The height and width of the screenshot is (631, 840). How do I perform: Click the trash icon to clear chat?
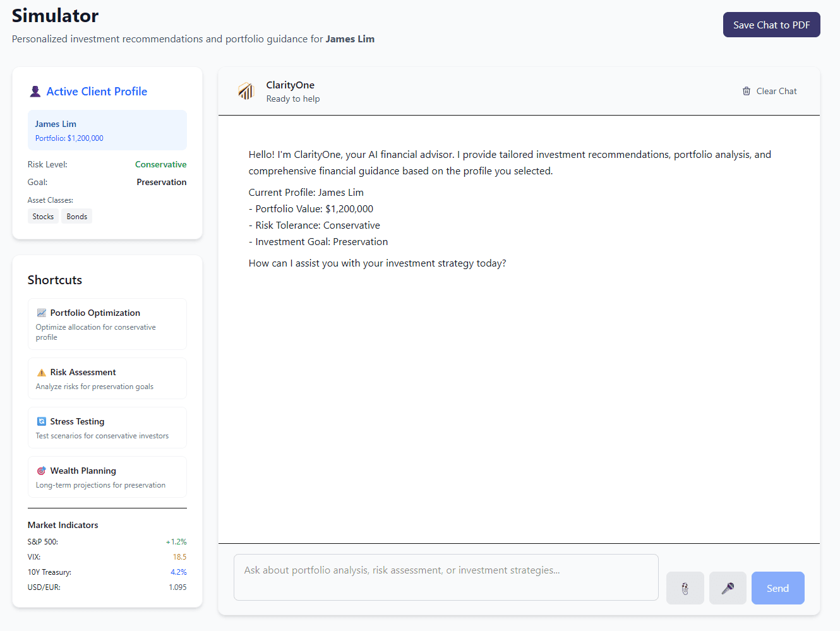746,91
